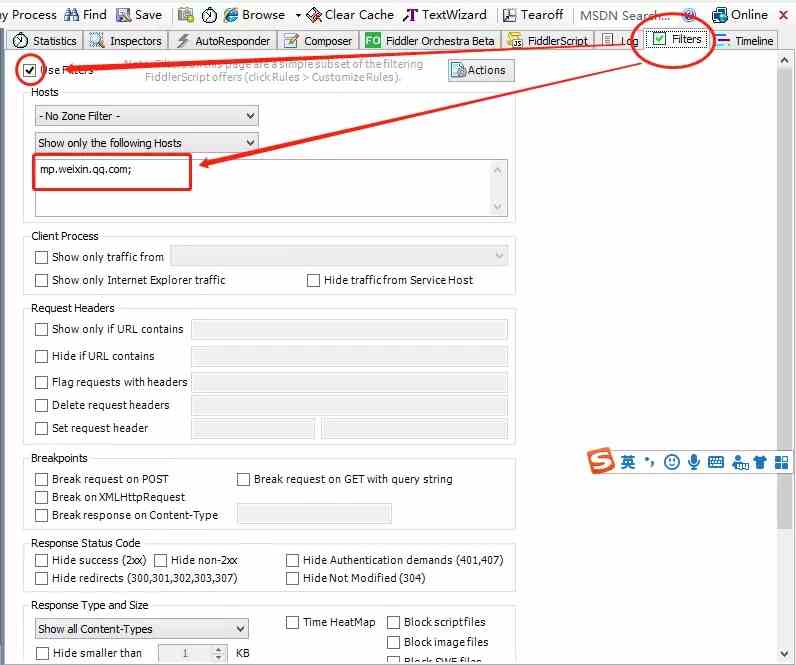Click the Hide if URL contains field
The width and height of the screenshot is (796, 665).
click(x=349, y=356)
